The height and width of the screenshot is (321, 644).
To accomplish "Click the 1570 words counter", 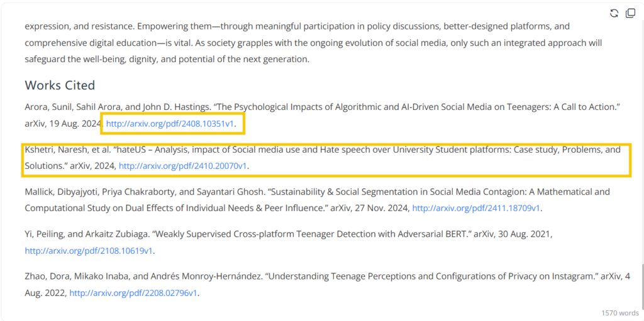I will pyautogui.click(x=619, y=312).
